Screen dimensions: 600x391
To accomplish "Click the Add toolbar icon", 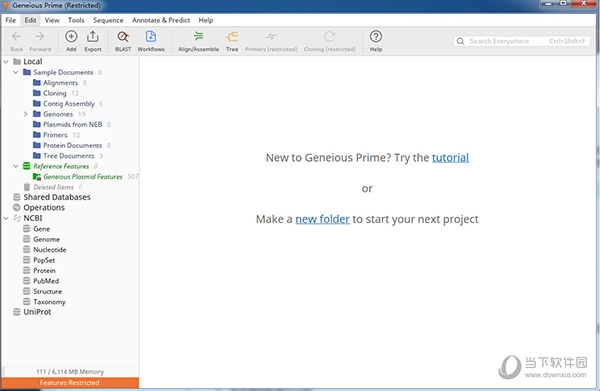I will [x=71, y=37].
